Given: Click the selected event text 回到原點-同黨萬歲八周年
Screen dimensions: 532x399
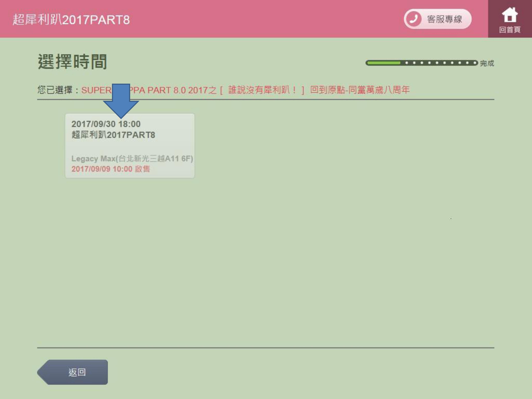Looking at the screenshot, I should pos(360,90).
